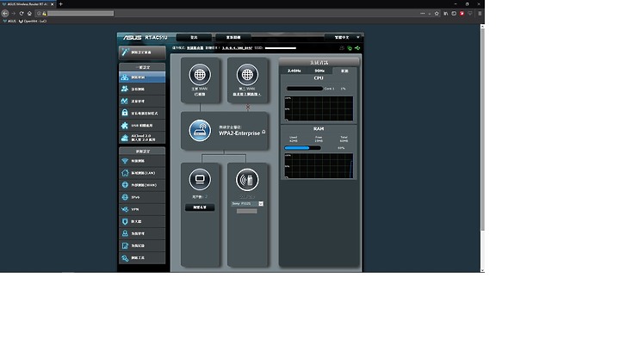Click the CPU Core 1 usage bar

pyautogui.click(x=305, y=89)
